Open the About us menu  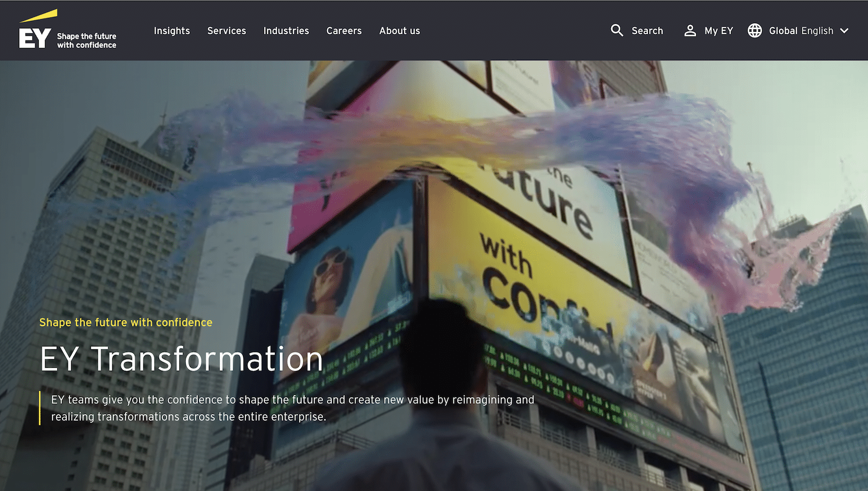399,31
